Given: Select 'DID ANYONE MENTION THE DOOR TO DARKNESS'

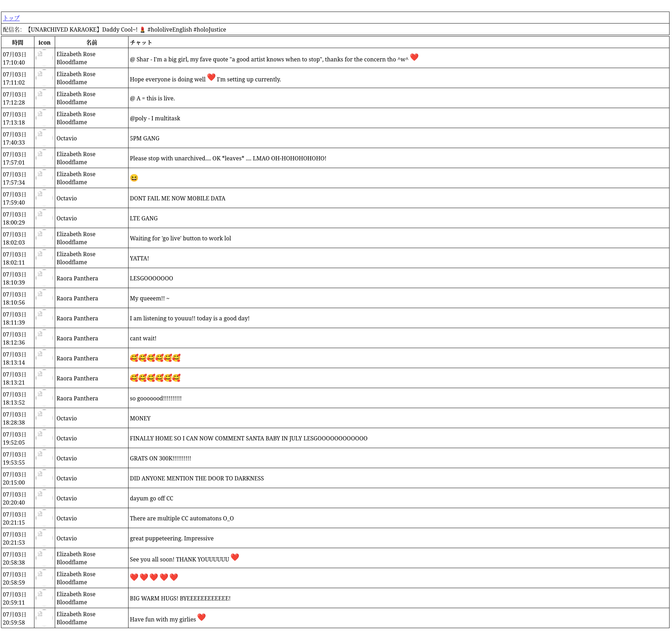Looking at the screenshot, I should tap(197, 478).
